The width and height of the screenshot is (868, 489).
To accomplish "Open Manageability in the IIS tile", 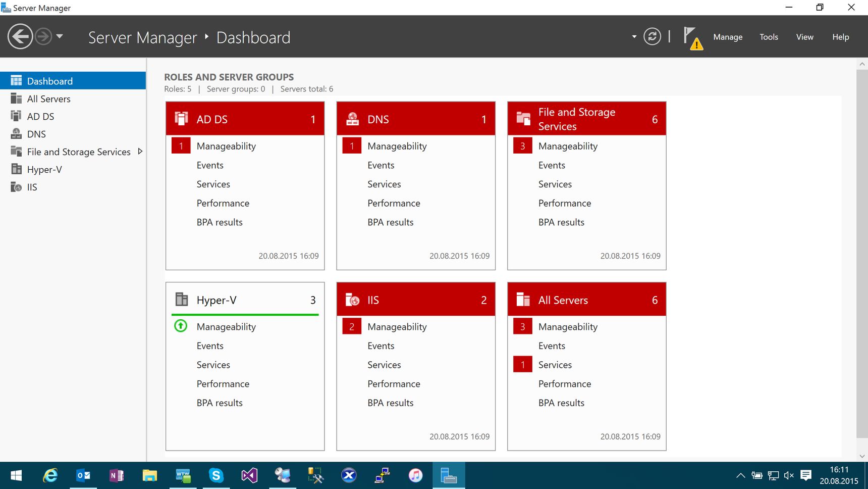I will pyautogui.click(x=397, y=327).
